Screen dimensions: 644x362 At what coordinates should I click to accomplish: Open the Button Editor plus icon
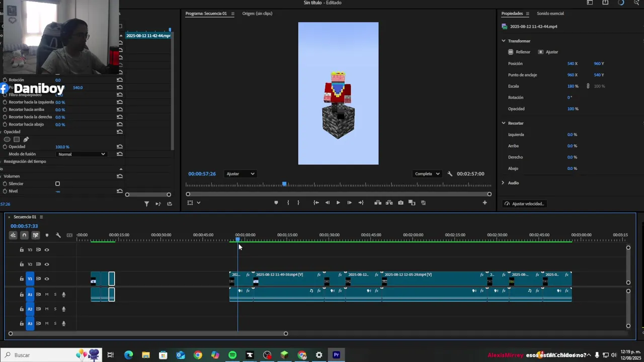[x=485, y=203]
